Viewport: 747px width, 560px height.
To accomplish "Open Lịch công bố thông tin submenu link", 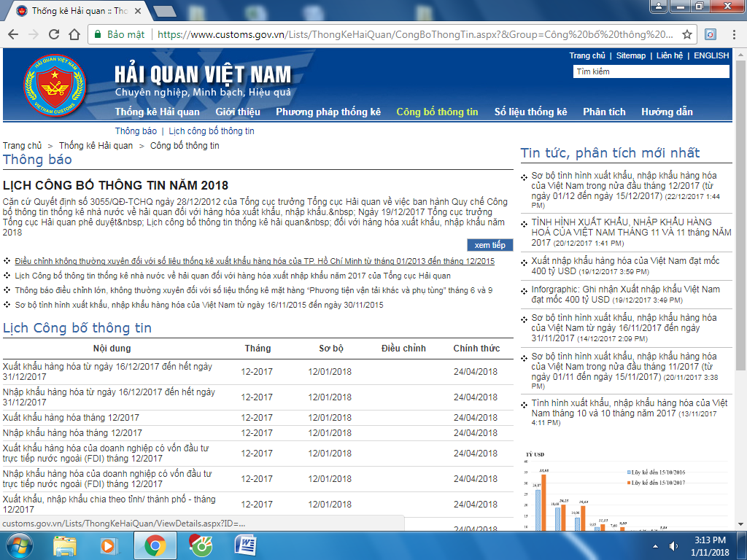I will [x=212, y=131].
